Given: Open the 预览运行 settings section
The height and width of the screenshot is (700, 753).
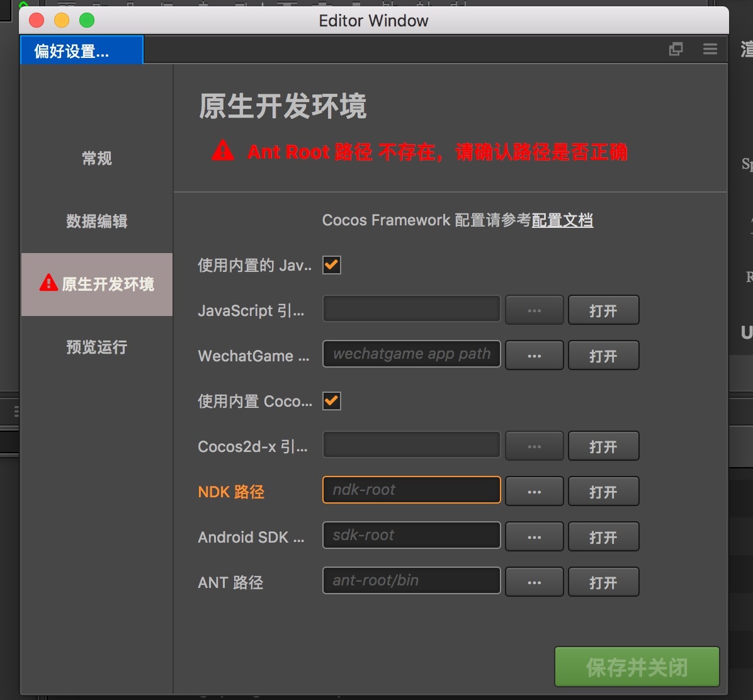Looking at the screenshot, I should (x=96, y=347).
